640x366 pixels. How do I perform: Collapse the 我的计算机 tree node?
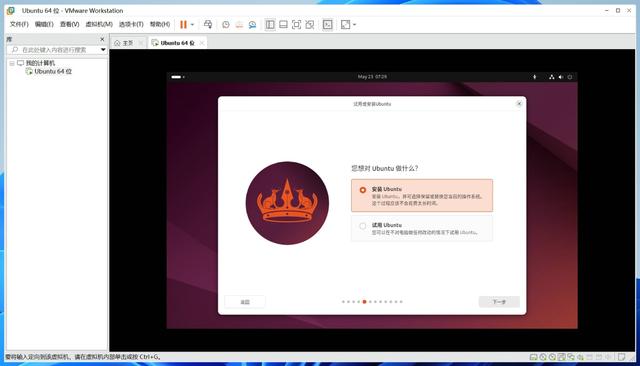click(12, 63)
